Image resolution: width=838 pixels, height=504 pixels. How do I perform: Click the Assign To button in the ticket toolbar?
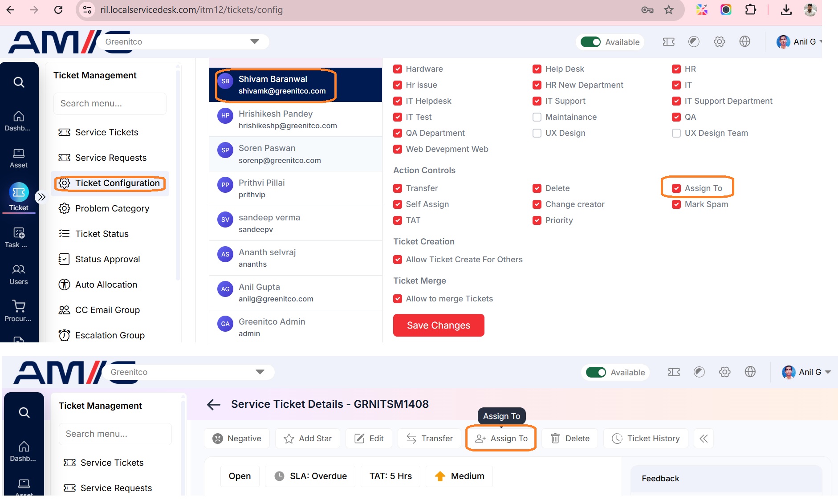(x=501, y=439)
